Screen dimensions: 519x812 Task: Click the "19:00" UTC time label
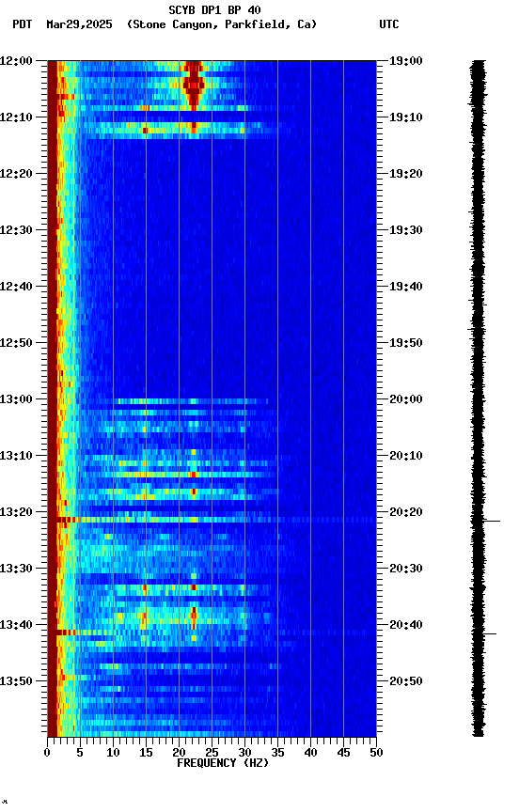coord(406,61)
